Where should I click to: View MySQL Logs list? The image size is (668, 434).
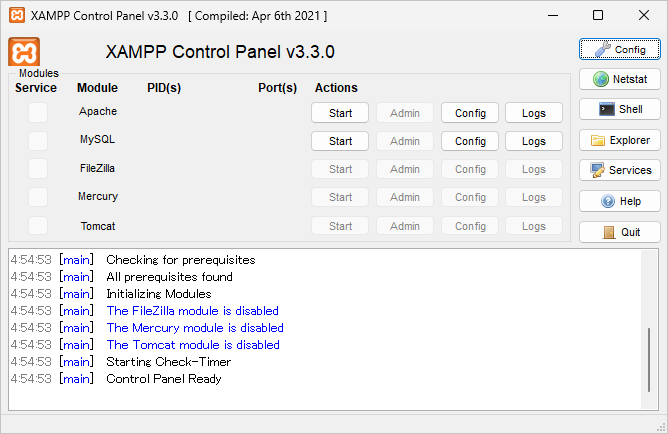coord(534,141)
